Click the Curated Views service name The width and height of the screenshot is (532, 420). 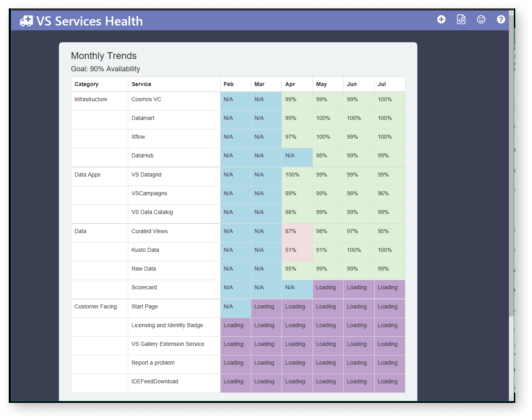(x=150, y=231)
